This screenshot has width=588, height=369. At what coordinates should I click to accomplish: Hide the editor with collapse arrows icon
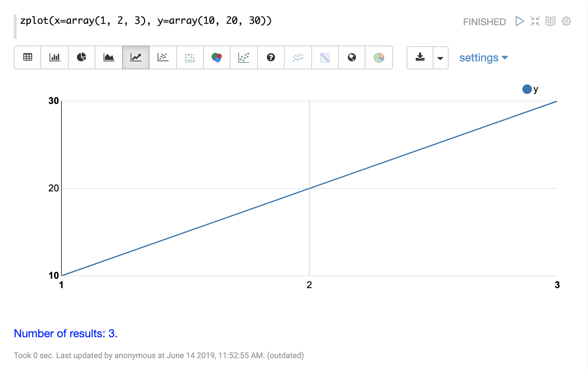(535, 21)
